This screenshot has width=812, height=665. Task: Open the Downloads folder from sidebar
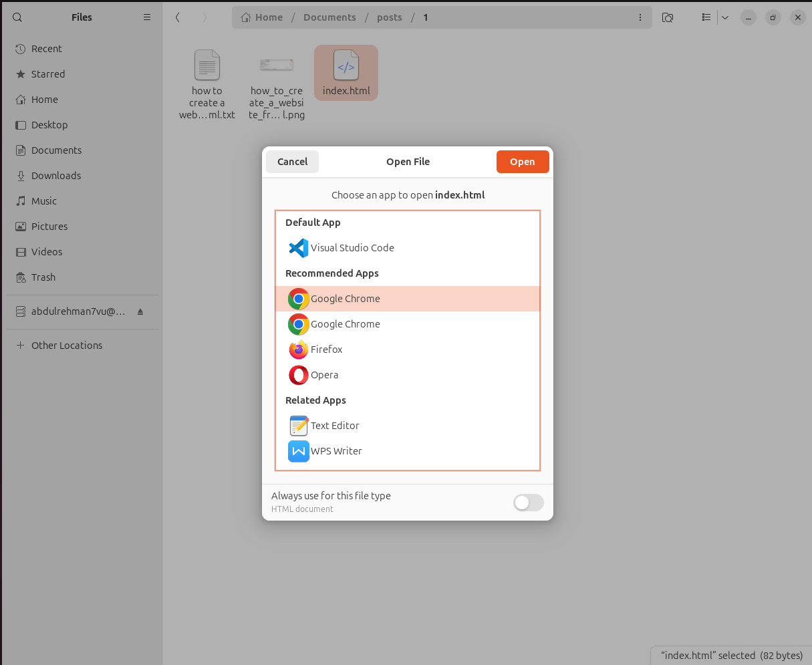coord(55,175)
